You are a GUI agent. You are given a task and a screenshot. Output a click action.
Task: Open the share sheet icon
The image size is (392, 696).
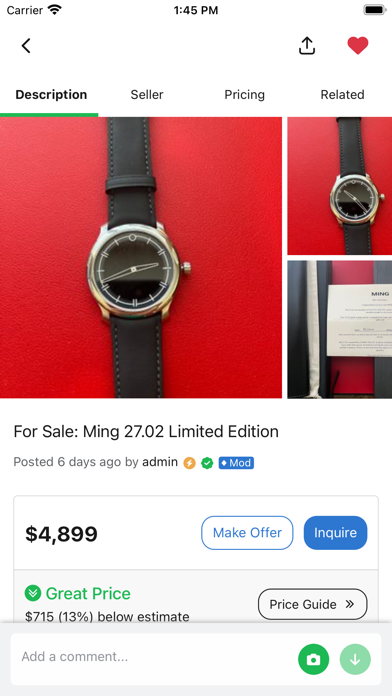[307, 45]
